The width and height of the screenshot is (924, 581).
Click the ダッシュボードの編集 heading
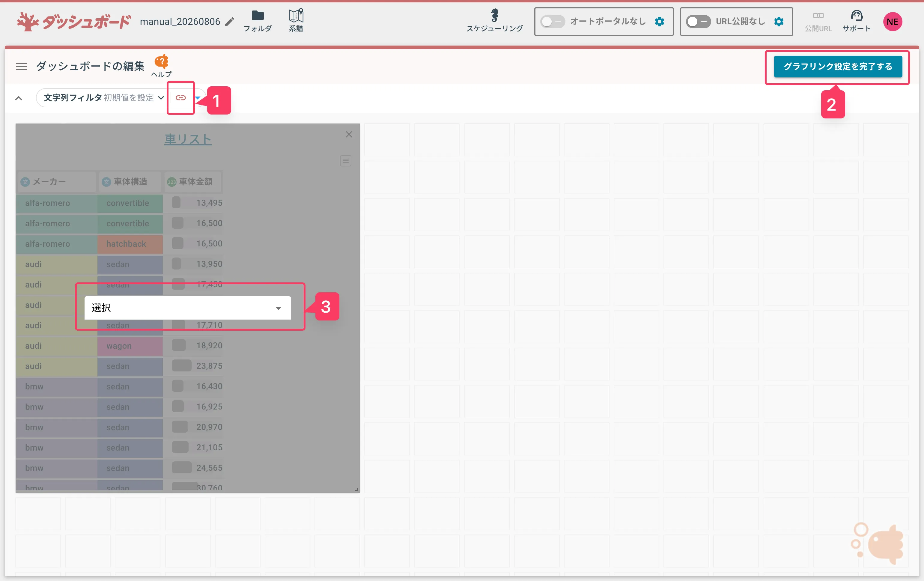tap(90, 66)
